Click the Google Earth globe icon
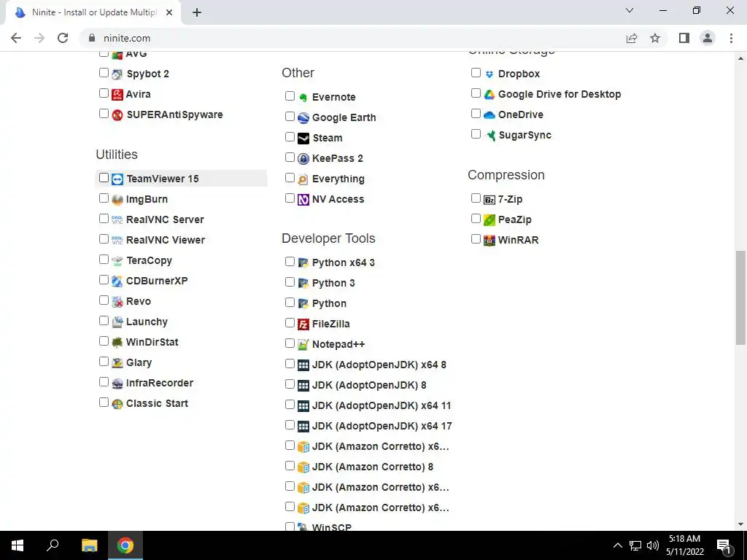The image size is (747, 560). pos(303,117)
